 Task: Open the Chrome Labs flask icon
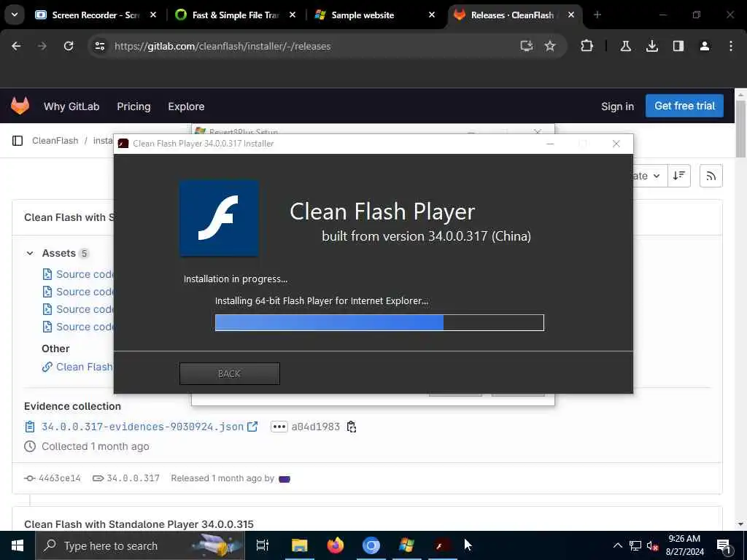pos(625,46)
